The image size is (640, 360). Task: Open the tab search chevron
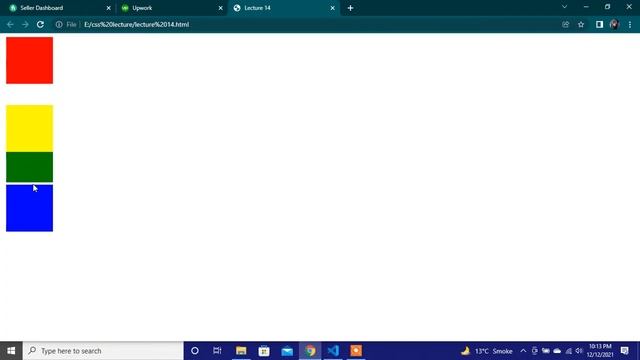point(564,7)
